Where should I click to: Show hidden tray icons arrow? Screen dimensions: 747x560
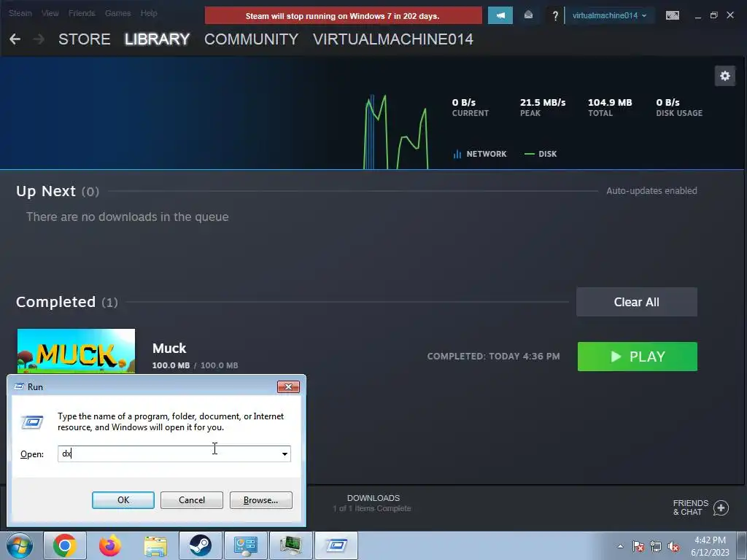click(620, 546)
